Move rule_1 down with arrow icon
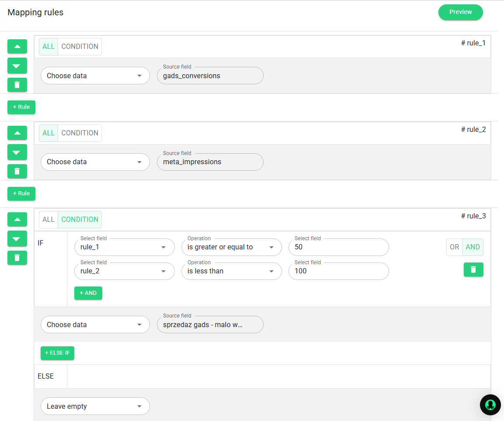The height and width of the screenshot is (421, 504). point(17,66)
